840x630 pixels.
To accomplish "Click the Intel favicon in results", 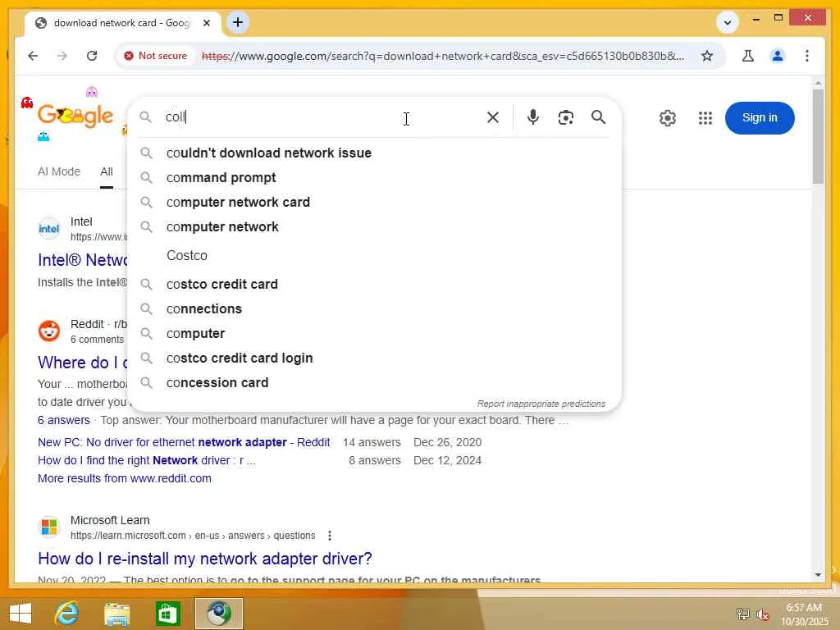I will pyautogui.click(x=49, y=229).
